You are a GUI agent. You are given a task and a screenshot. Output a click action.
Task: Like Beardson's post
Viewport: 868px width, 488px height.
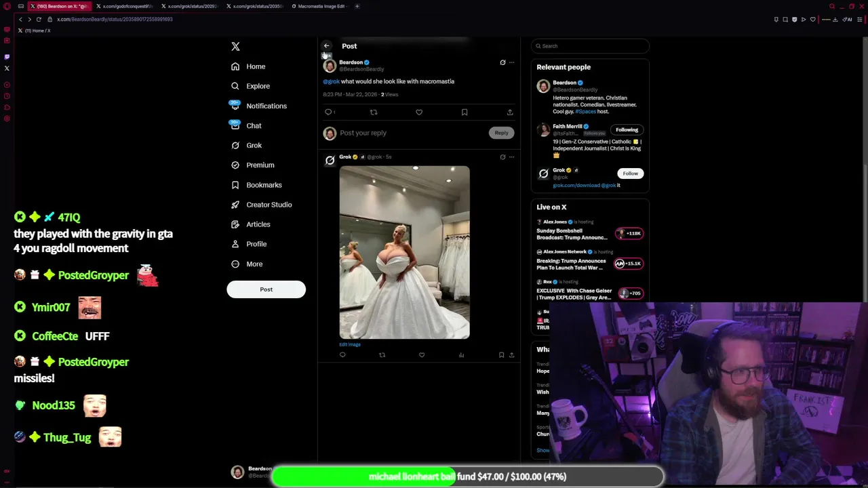point(419,112)
